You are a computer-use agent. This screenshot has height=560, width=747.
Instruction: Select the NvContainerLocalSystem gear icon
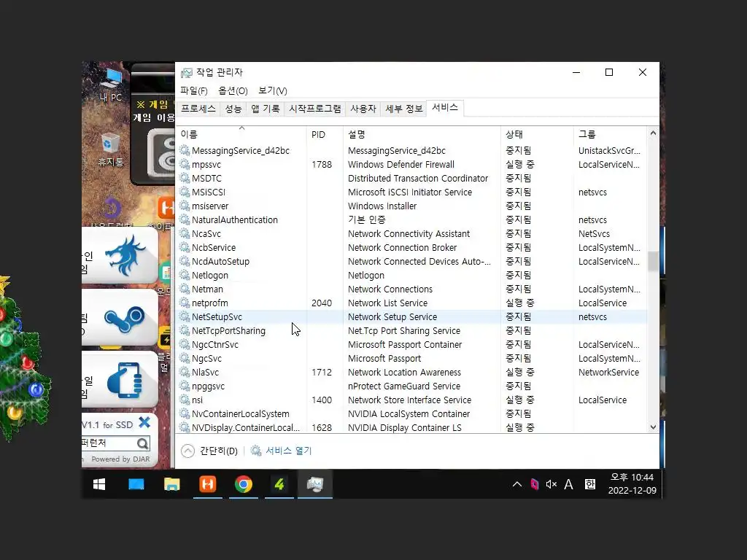point(185,413)
